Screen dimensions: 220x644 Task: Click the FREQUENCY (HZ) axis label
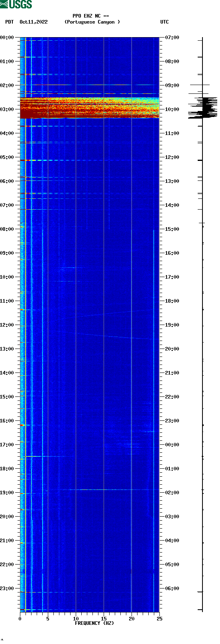tap(94, 623)
